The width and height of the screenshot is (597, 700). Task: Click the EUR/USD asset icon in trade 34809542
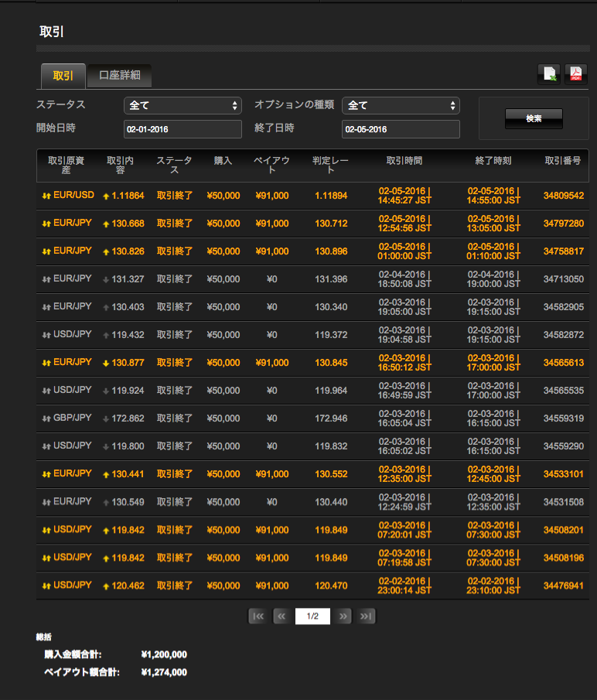46,196
